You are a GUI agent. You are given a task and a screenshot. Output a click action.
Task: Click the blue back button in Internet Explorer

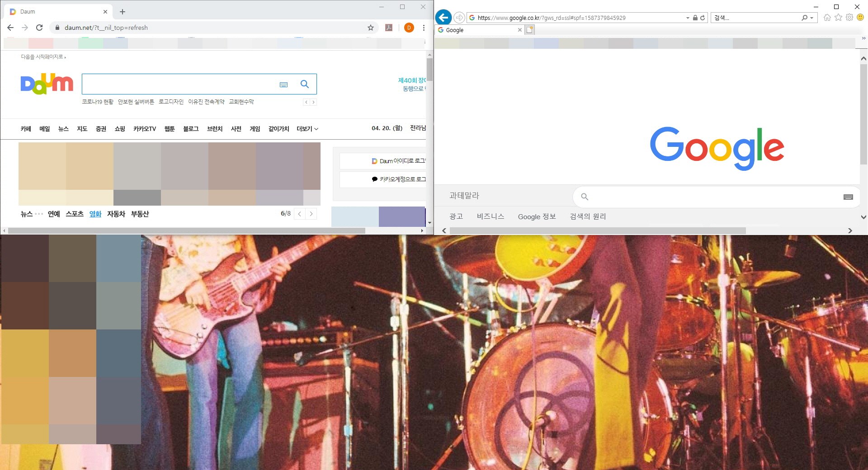pyautogui.click(x=443, y=18)
